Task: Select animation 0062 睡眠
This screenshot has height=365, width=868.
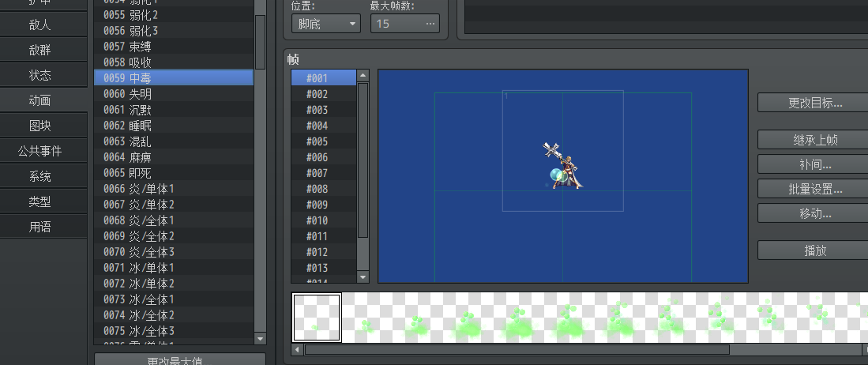Action: click(x=174, y=126)
